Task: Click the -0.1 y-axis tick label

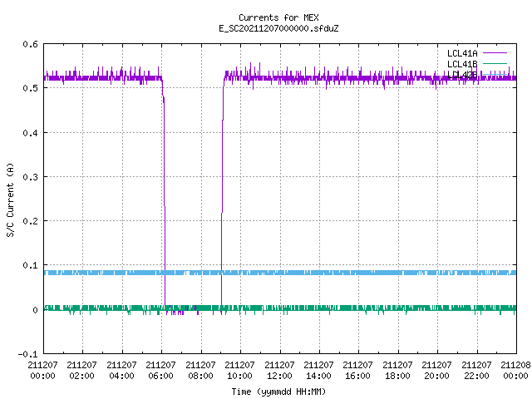Action: point(27,354)
